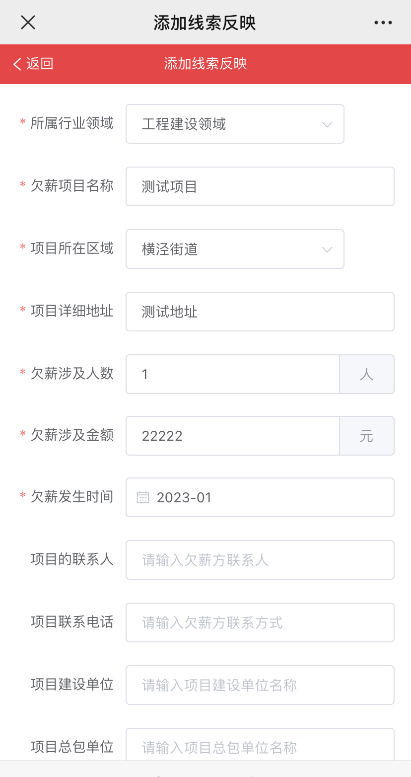Focus the 项目总包单位 input field
This screenshot has height=777, width=411.
(x=260, y=744)
